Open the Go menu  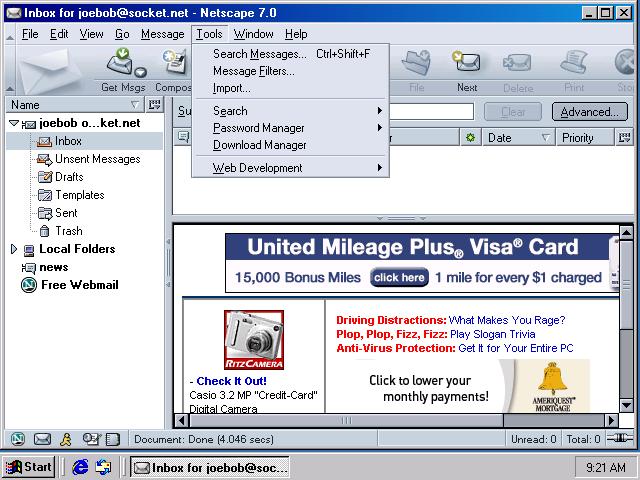tap(122, 34)
